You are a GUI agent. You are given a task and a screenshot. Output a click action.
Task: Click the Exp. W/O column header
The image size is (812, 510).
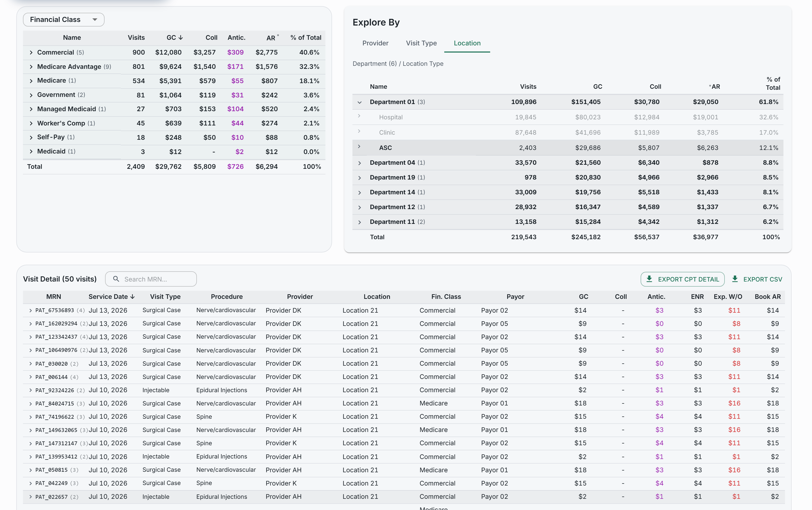point(728,297)
